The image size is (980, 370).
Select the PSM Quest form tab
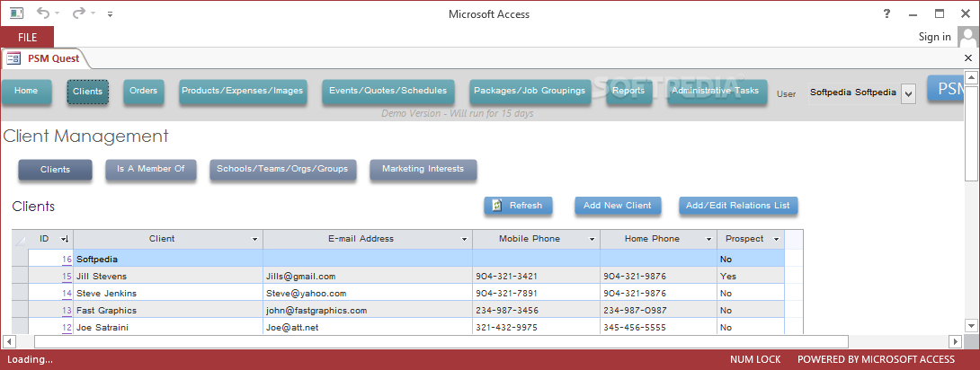(x=46, y=58)
